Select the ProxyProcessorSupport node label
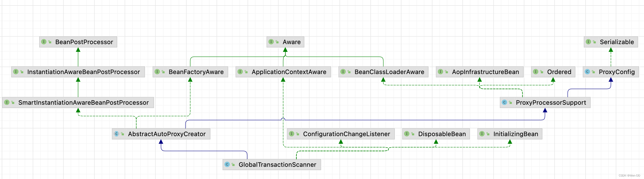This screenshot has width=644, height=179. tap(551, 103)
